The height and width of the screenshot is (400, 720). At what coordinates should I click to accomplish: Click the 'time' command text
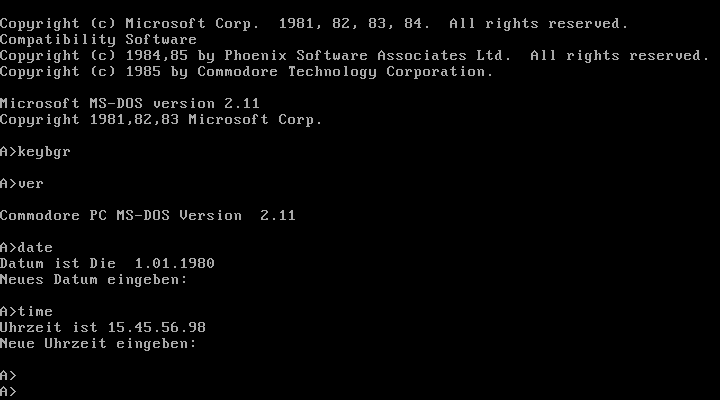(x=35, y=311)
